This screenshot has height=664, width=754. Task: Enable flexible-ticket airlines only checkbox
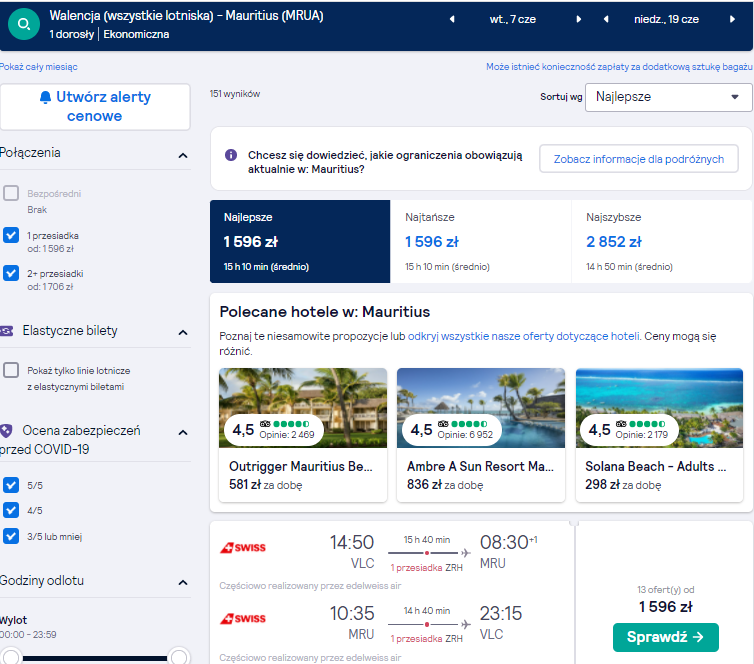tap(11, 370)
